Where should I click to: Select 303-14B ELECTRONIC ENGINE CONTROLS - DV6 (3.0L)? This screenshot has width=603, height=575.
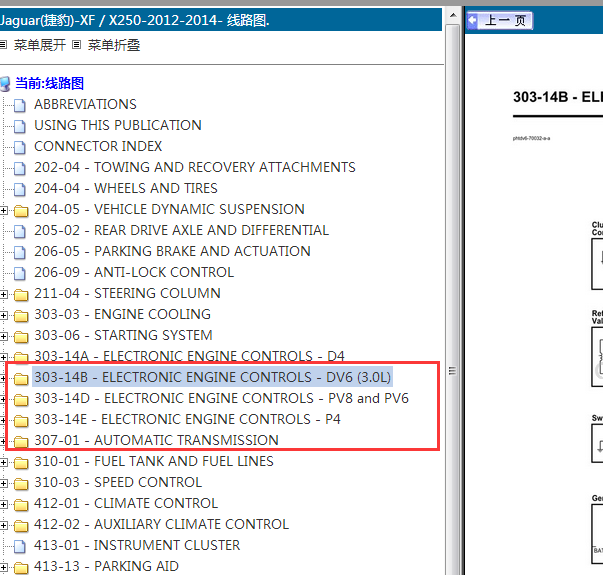[212, 377]
